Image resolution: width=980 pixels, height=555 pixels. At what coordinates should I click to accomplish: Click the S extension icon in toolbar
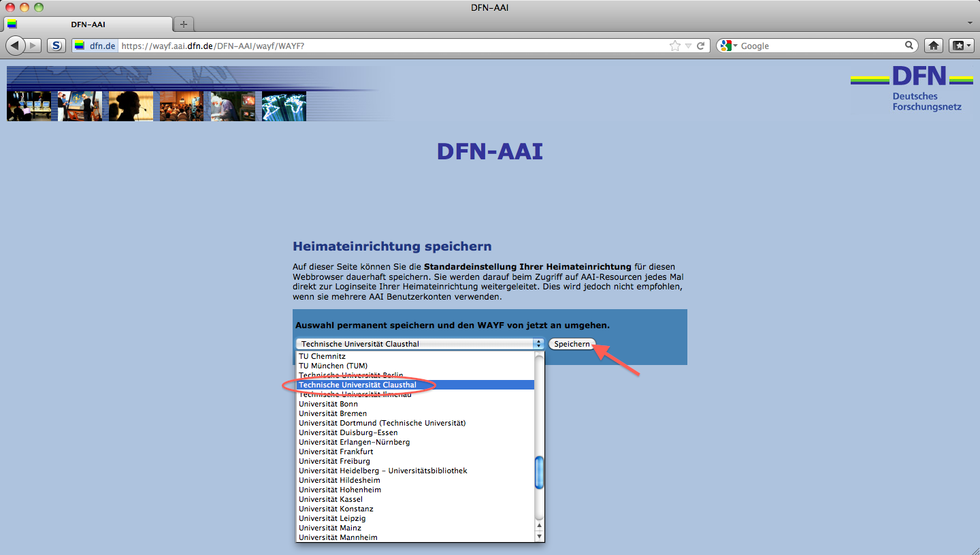(56, 46)
